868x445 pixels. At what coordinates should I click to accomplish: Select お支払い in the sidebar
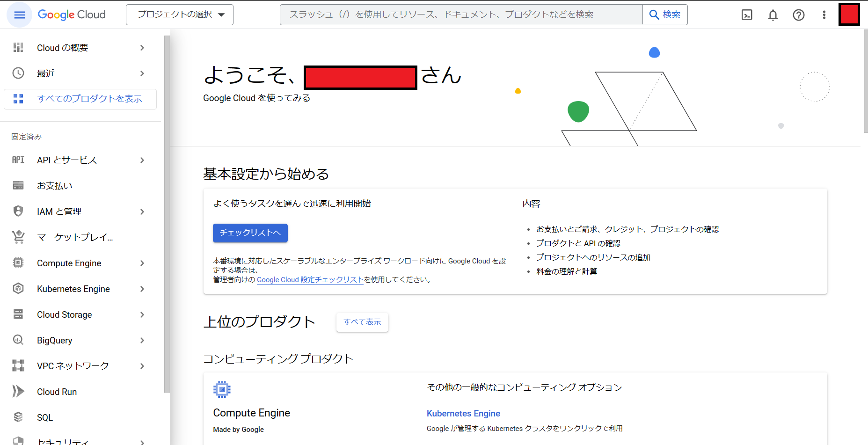[55, 186]
